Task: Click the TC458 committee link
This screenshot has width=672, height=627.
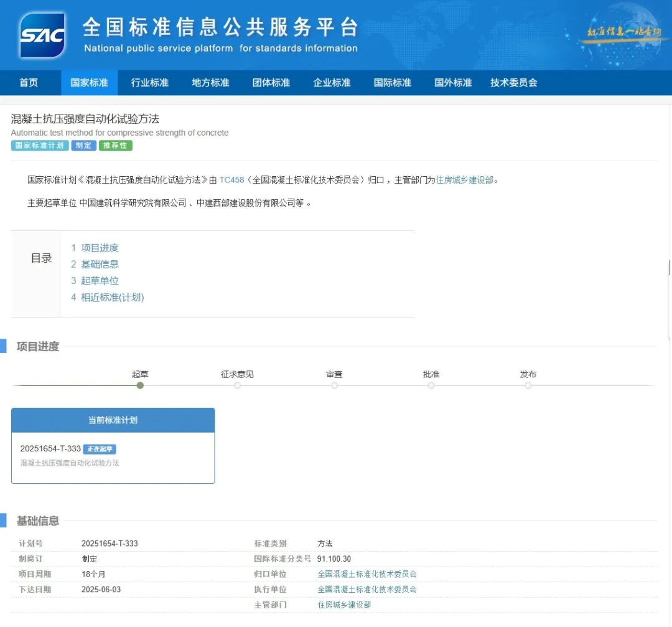Action: [231, 180]
